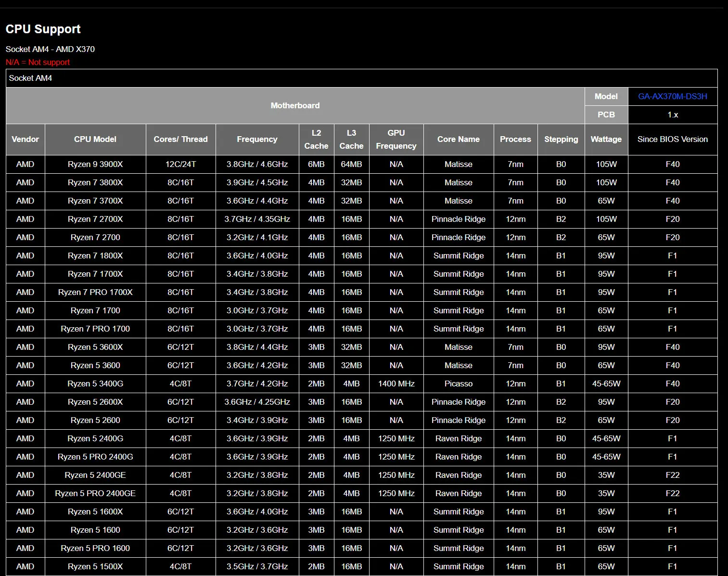Click Ryzen 5 3600's Matisse cell

459,365
